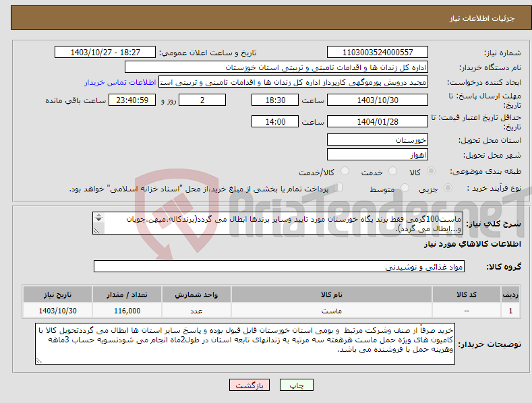Image resolution: width=532 pixels, height=403 pixels.
Task: Select the کالا/خدمت radio button
Action: click(x=345, y=171)
